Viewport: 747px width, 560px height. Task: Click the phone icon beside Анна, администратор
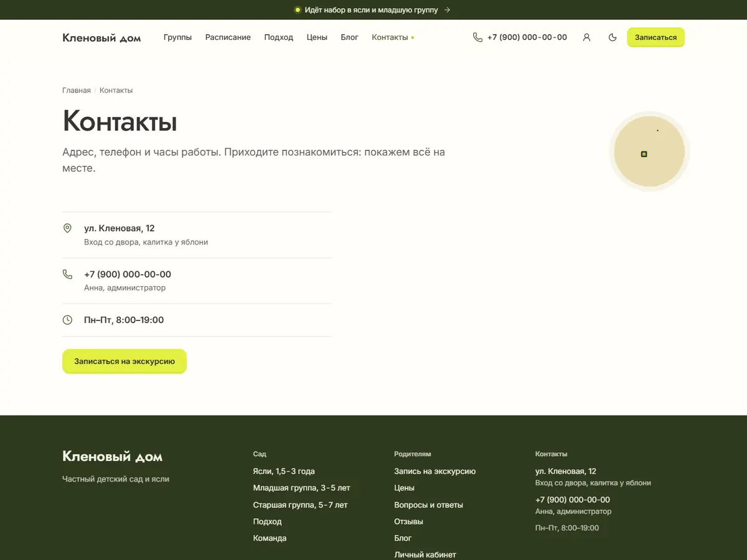pos(67,274)
